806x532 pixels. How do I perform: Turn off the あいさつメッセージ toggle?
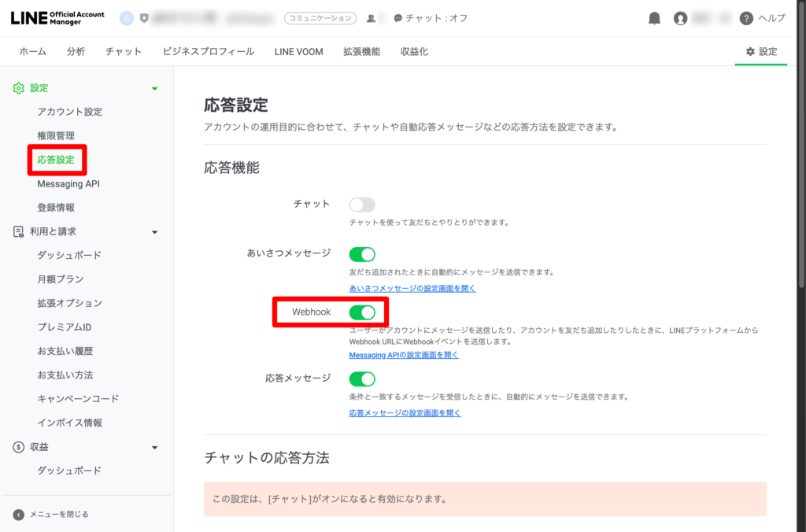(x=362, y=254)
